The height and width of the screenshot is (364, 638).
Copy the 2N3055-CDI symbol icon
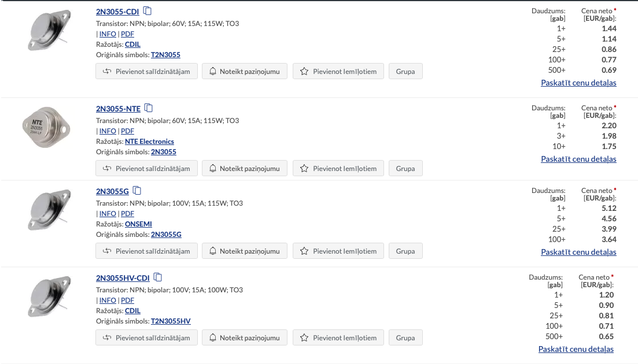[x=148, y=11]
